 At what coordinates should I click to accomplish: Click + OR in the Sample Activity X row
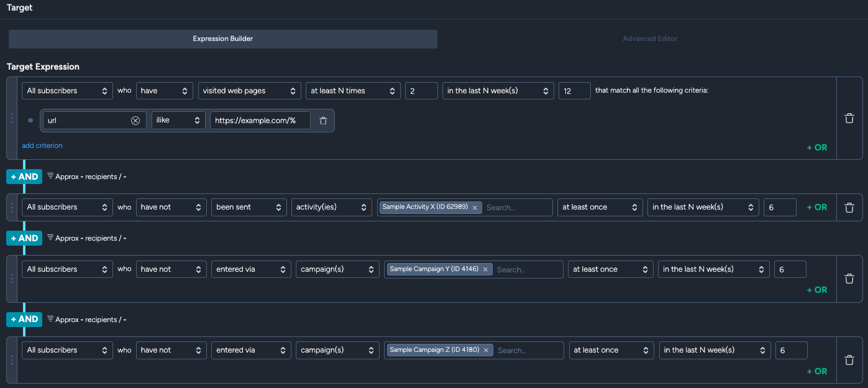point(817,207)
